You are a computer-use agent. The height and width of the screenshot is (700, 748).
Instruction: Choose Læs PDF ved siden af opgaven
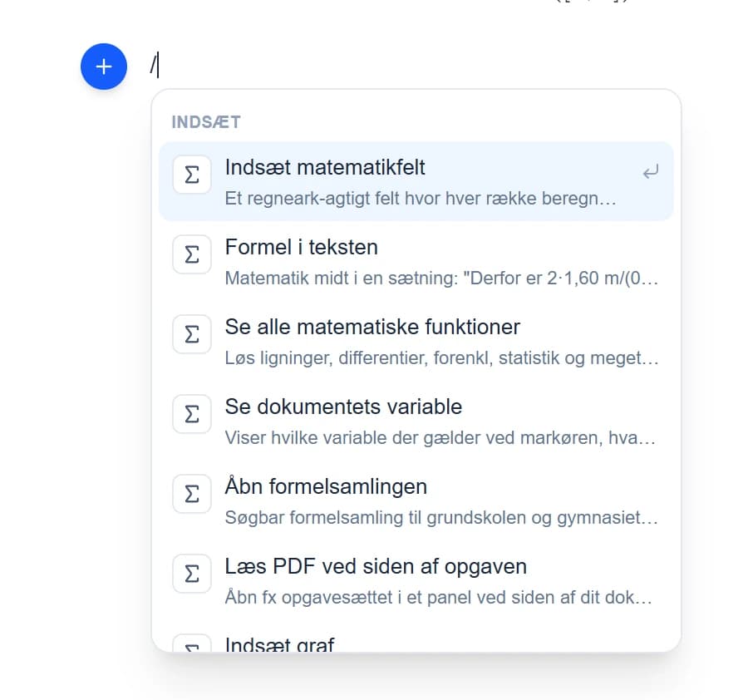[416, 579]
